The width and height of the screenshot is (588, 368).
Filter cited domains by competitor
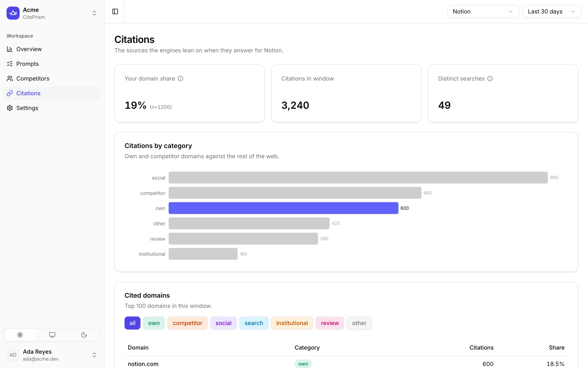[x=188, y=323]
